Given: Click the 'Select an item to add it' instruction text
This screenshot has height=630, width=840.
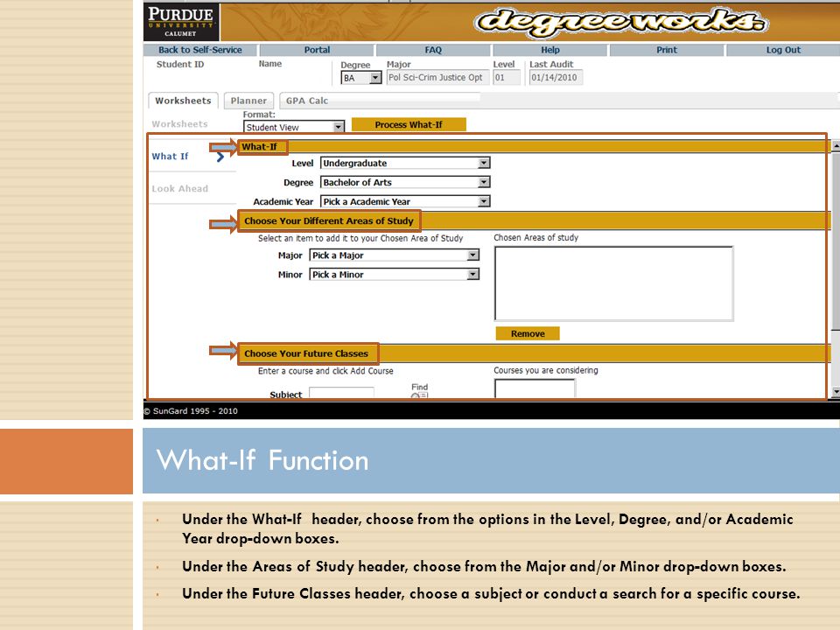Looking at the screenshot, I should coord(360,238).
